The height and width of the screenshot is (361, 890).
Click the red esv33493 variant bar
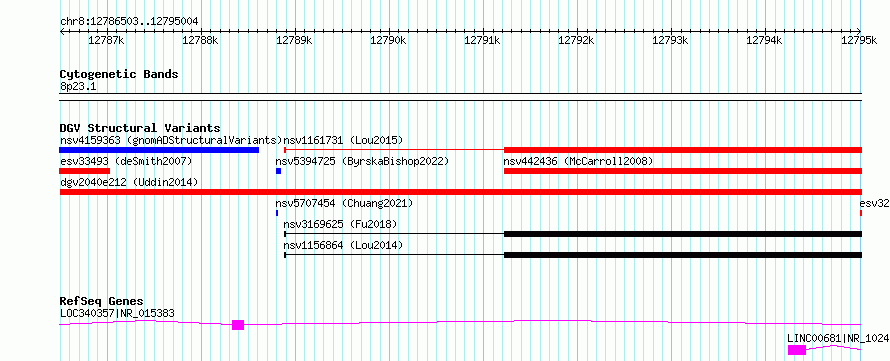(x=85, y=171)
